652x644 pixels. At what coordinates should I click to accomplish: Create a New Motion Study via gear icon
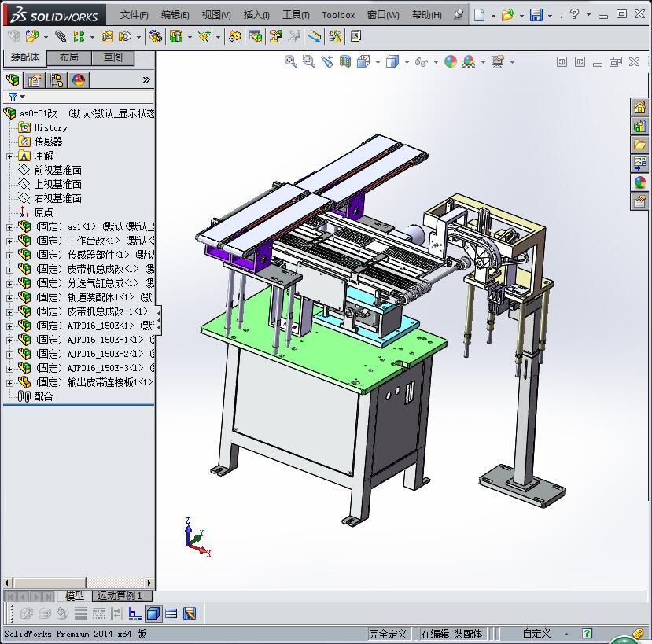pos(235,37)
